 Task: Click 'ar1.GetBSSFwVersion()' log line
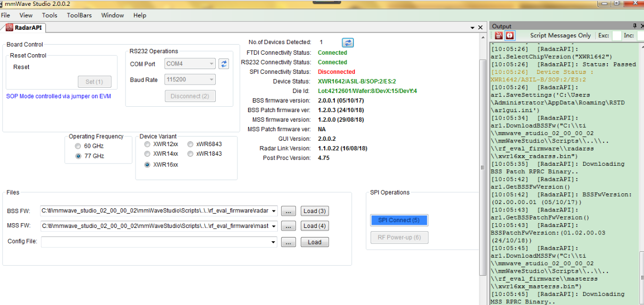[530, 187]
